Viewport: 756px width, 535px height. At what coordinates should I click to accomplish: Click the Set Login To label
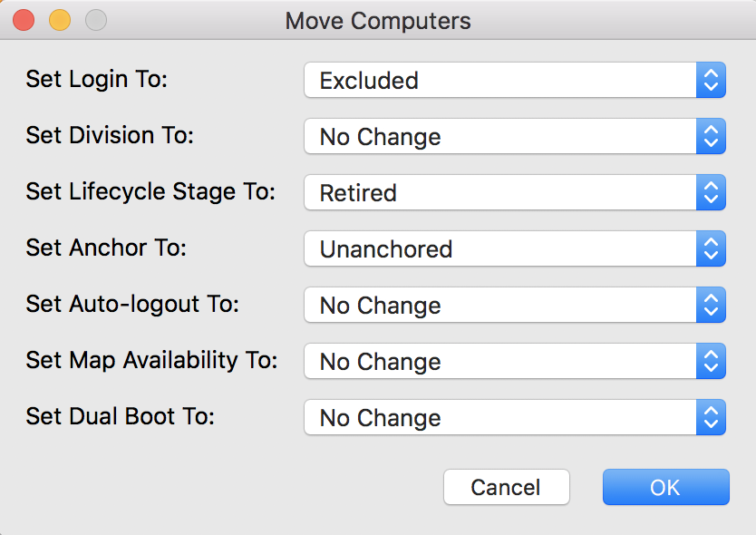[97, 79]
